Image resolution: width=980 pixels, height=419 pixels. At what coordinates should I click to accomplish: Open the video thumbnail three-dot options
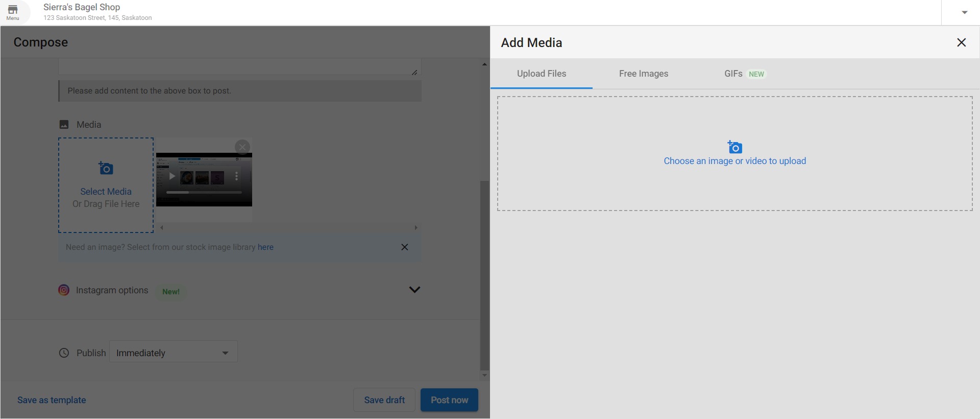pyautogui.click(x=236, y=176)
